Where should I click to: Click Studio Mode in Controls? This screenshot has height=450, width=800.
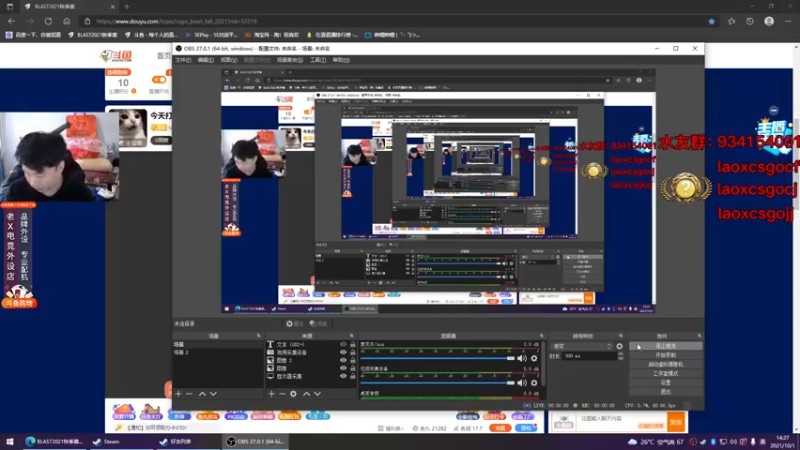click(x=666, y=373)
